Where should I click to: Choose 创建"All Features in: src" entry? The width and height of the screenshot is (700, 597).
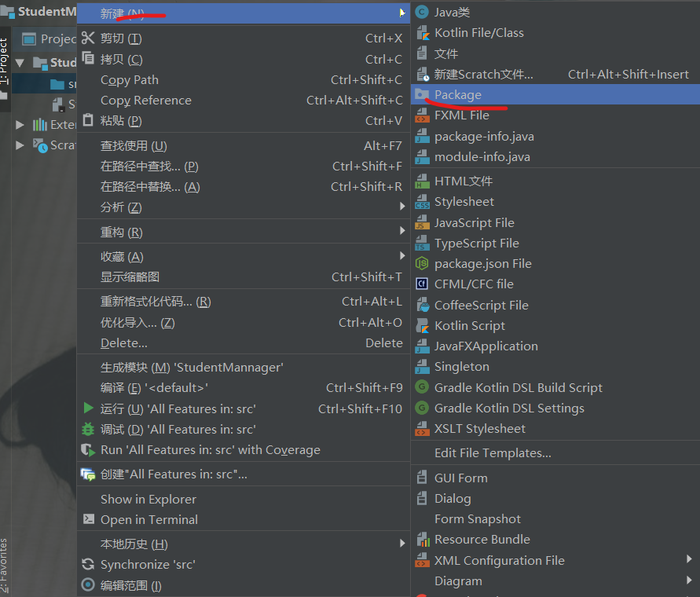[244, 474]
